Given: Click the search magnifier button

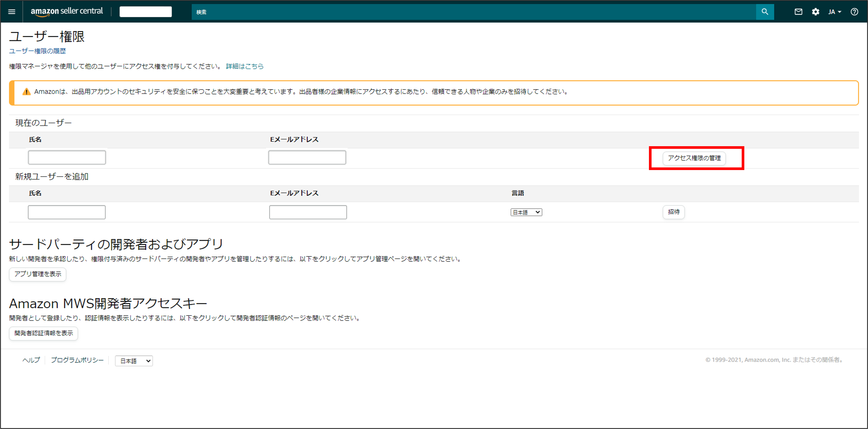Looking at the screenshot, I should [x=765, y=12].
